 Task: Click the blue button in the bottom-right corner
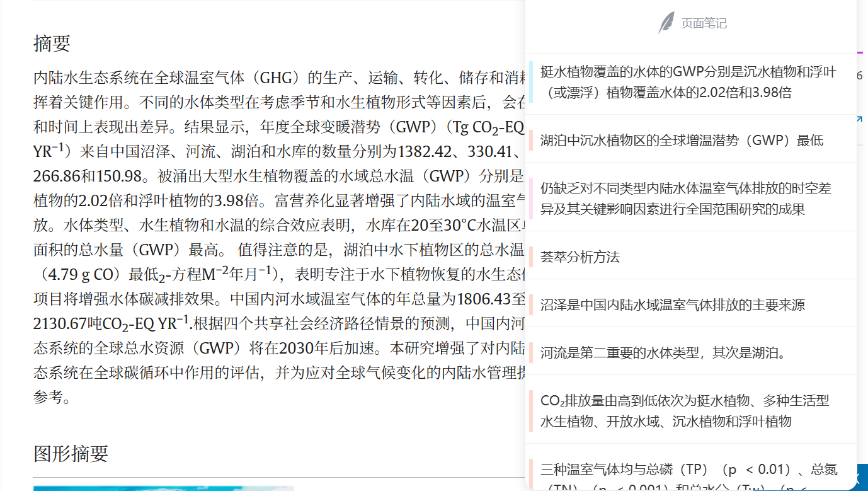(x=862, y=477)
